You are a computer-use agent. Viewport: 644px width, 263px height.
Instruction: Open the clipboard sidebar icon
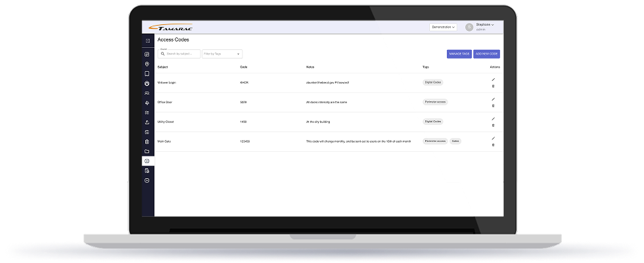tap(147, 142)
